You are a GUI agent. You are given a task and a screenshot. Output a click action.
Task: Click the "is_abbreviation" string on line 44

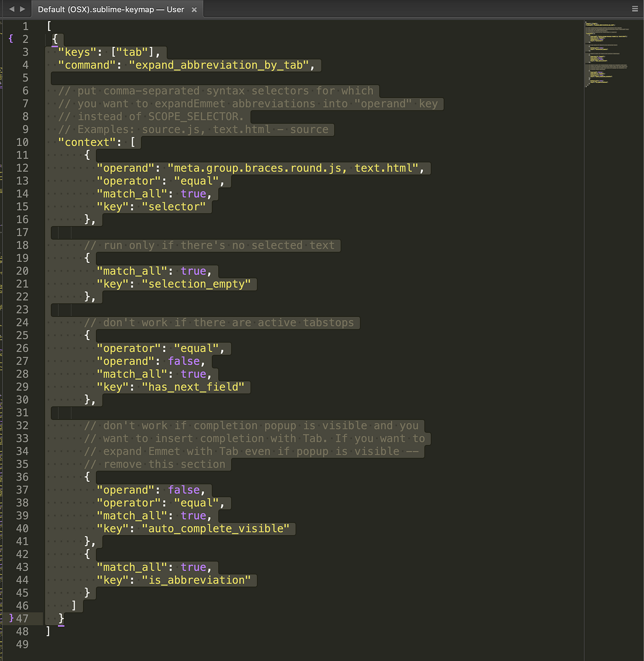[199, 580]
